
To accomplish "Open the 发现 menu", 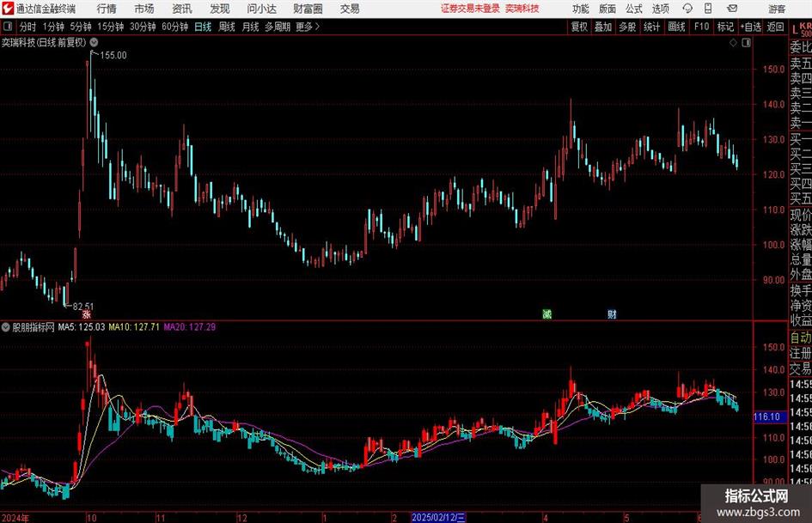I will click(220, 9).
